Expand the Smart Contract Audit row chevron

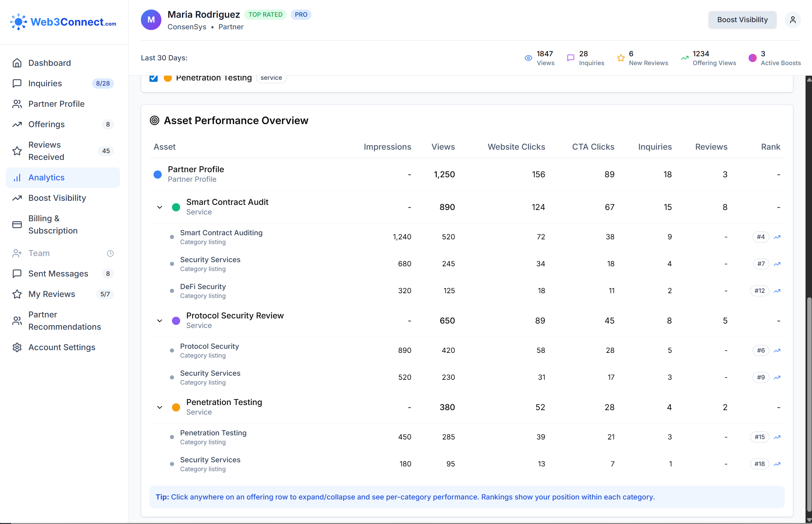pos(159,207)
